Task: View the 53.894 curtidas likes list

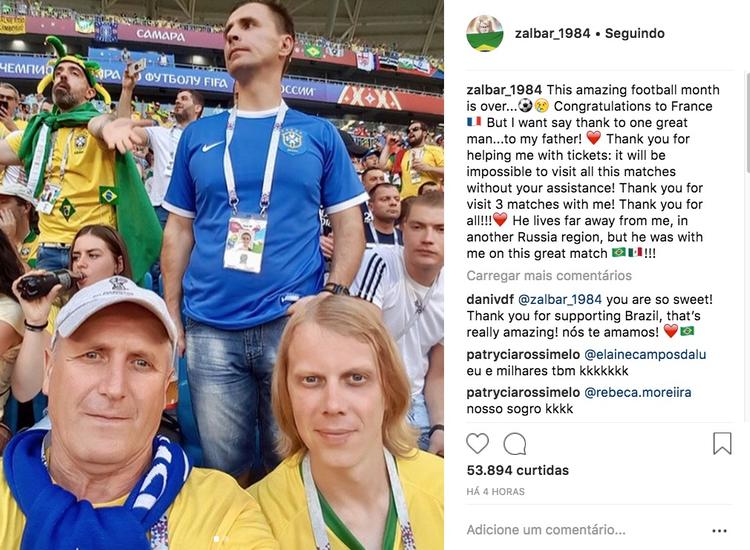Action: click(x=518, y=470)
